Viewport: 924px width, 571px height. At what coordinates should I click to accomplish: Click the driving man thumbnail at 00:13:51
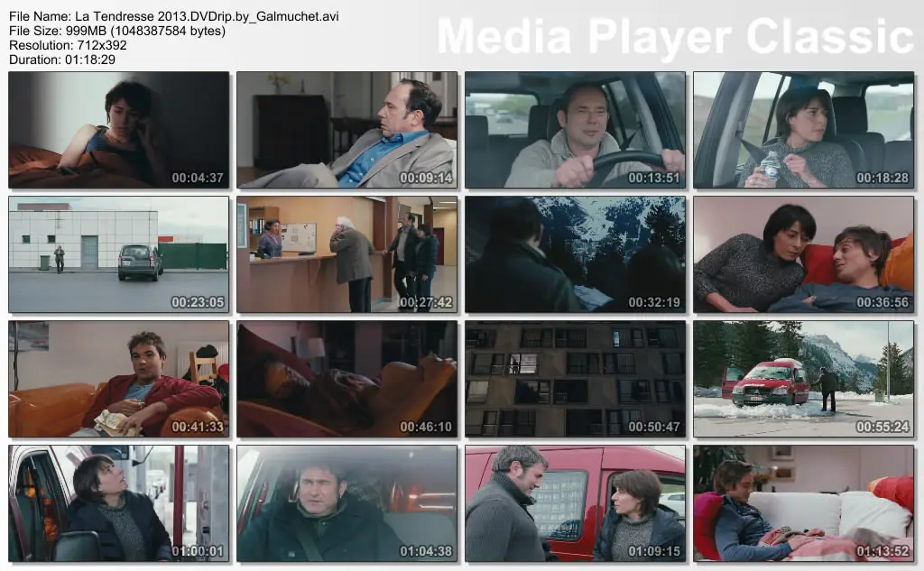tap(575, 130)
